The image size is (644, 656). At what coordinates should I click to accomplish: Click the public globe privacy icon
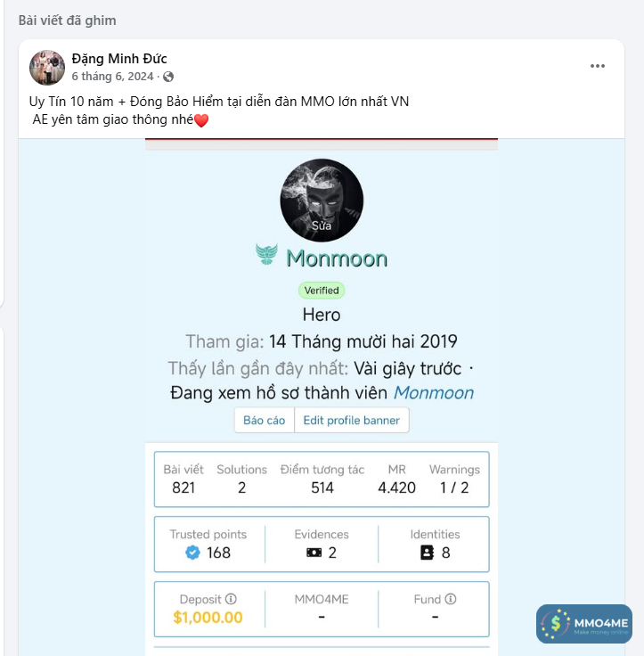click(168, 77)
